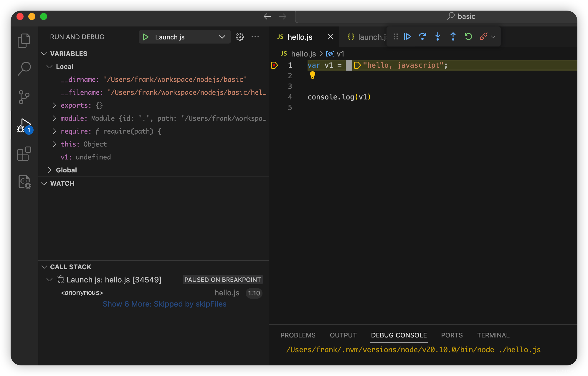Step over the current line
The height and width of the screenshot is (376, 588).
click(422, 36)
